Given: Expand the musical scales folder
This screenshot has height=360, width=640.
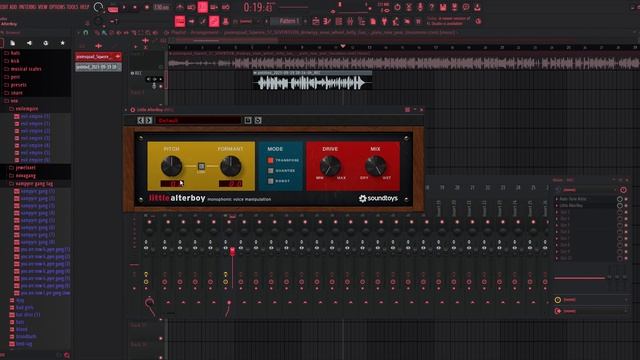Looking at the screenshot, I should coord(23,69).
